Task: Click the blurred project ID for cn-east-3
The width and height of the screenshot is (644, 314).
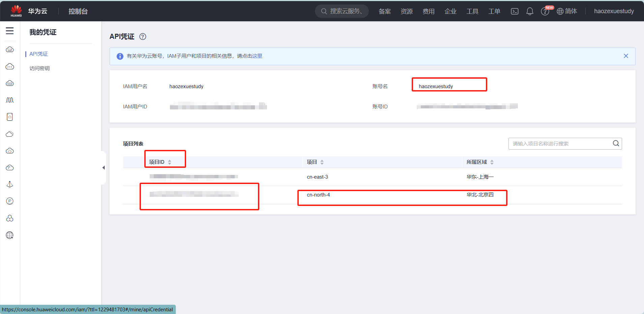Action: [x=194, y=176]
